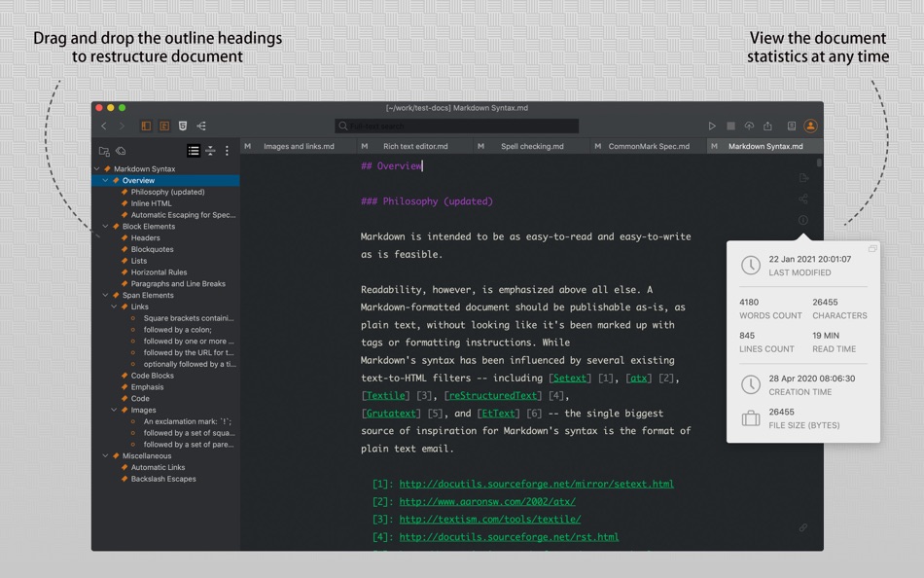This screenshot has height=578, width=924.
Task: Switch to Images and links.md tab
Action: pos(299,146)
